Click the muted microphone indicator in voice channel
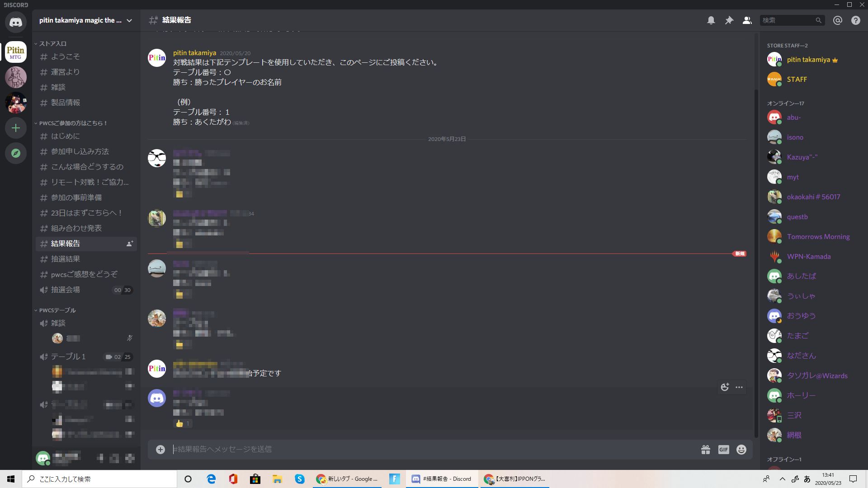The width and height of the screenshot is (868, 488). click(x=129, y=338)
